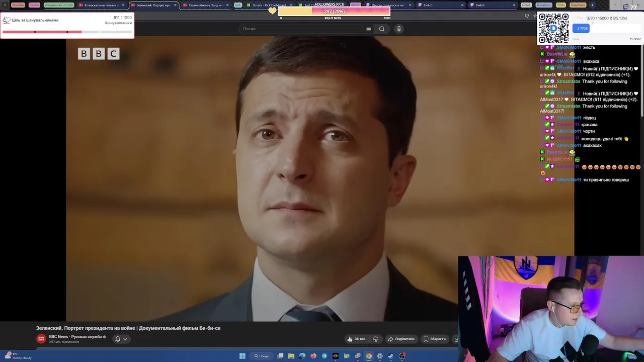Open Firefox from the taskbar
The height and width of the screenshot is (362, 644).
click(x=313, y=356)
